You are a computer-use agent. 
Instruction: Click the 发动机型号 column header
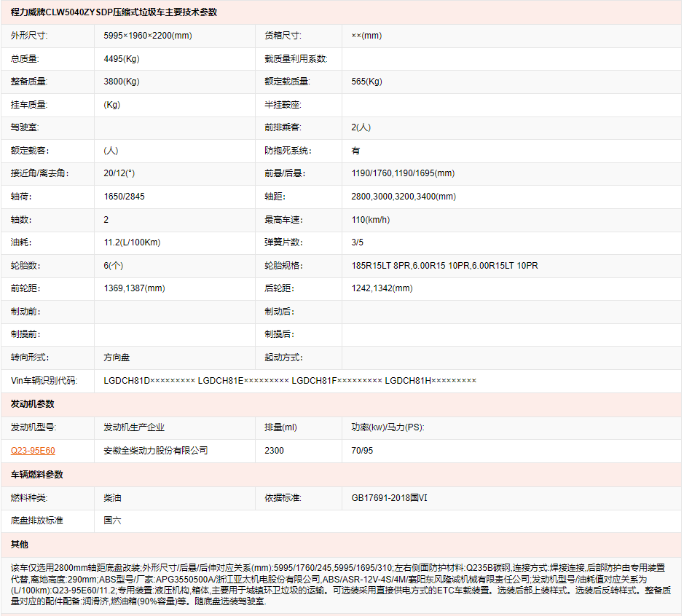[34, 427]
